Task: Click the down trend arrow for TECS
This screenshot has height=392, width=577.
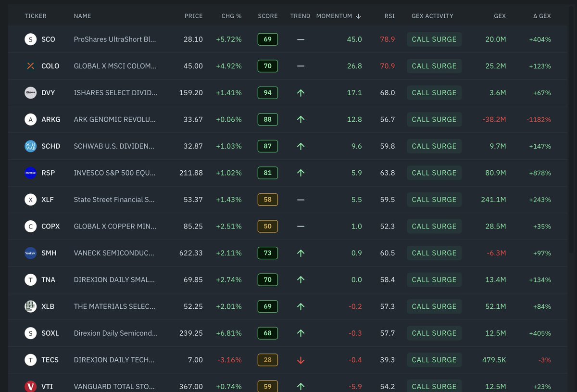Action: [x=301, y=360]
